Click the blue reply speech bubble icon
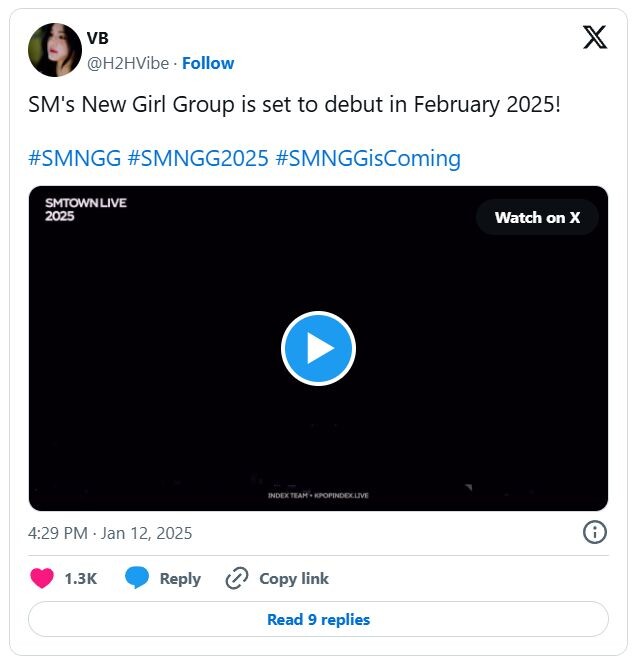This screenshot has height=667, width=639. coord(137,578)
